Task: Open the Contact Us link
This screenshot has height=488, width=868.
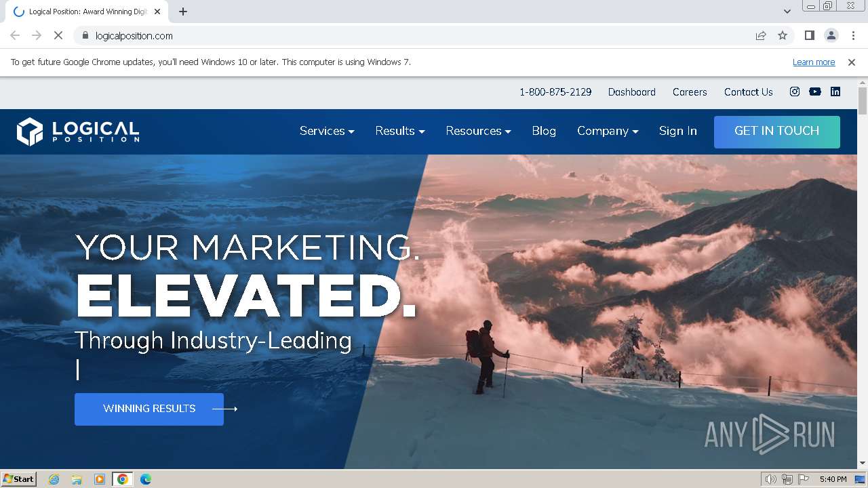Action: 749,91
